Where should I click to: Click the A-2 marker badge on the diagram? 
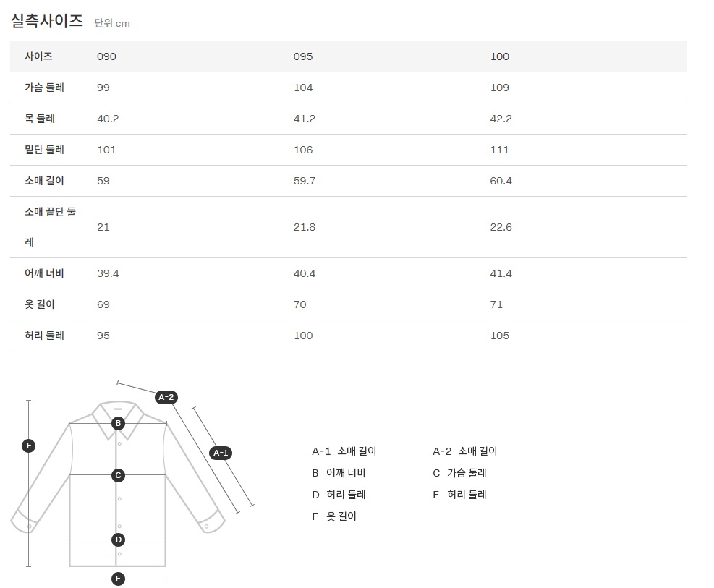(x=166, y=396)
